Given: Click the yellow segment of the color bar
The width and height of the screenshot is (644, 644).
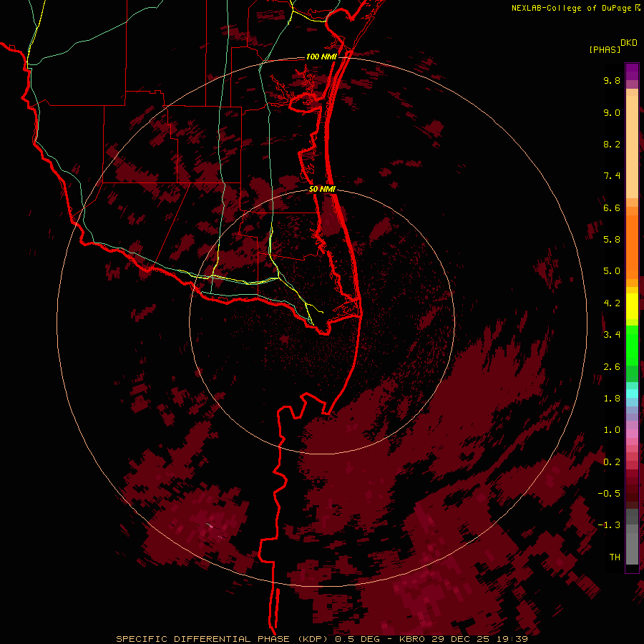Looking at the screenshot, I should tap(632, 306).
